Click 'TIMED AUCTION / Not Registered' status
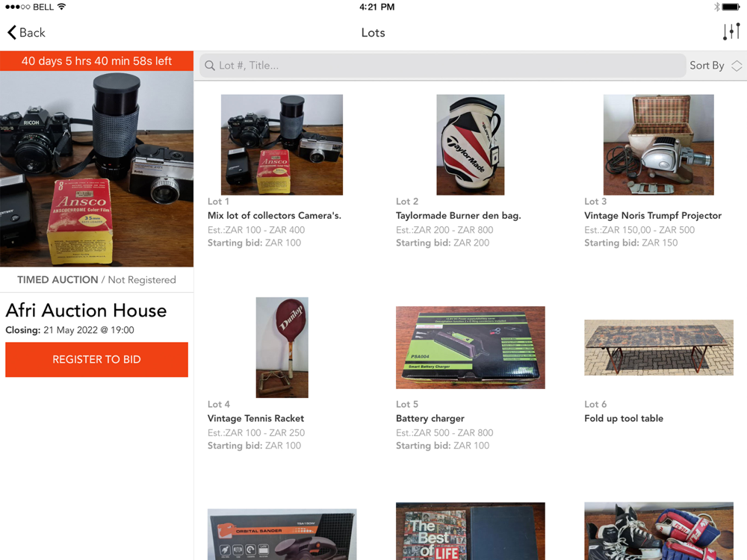Viewport: 747px width, 560px height. 96,280
